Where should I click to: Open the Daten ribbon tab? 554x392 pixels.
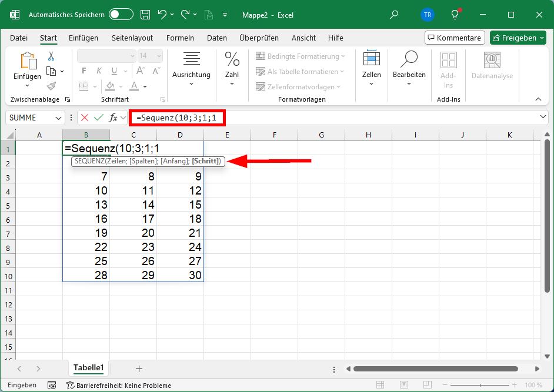click(217, 38)
